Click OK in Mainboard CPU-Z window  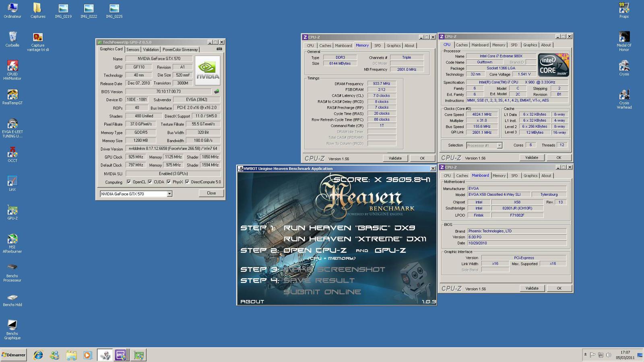pos(559,288)
